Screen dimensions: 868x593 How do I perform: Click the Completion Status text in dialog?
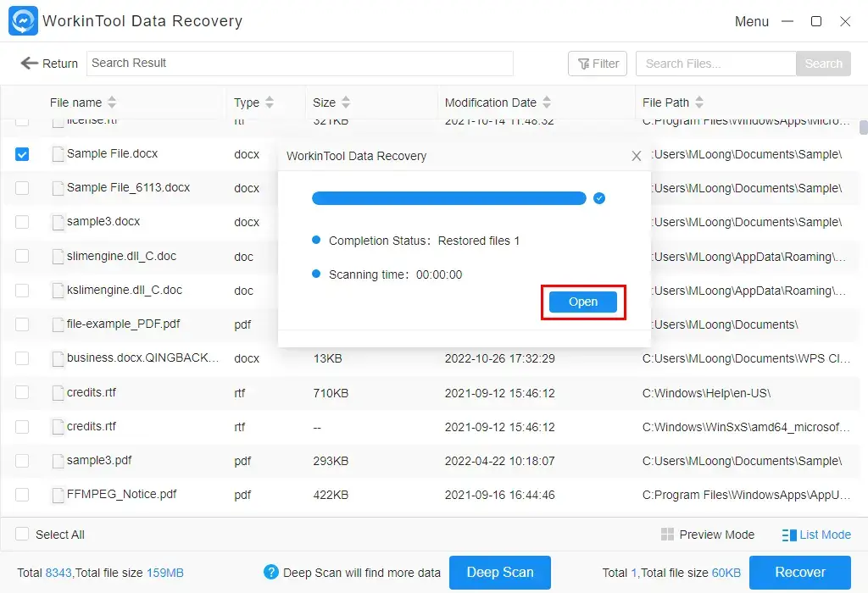pos(424,241)
